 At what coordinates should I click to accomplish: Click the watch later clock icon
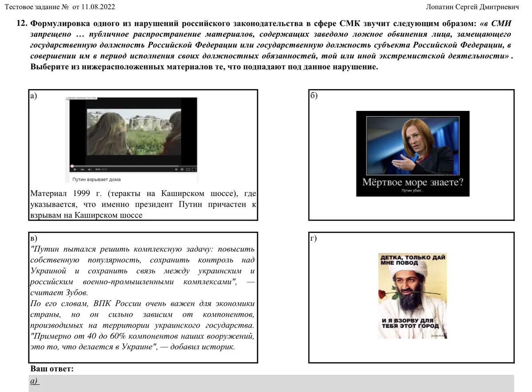point(176,169)
